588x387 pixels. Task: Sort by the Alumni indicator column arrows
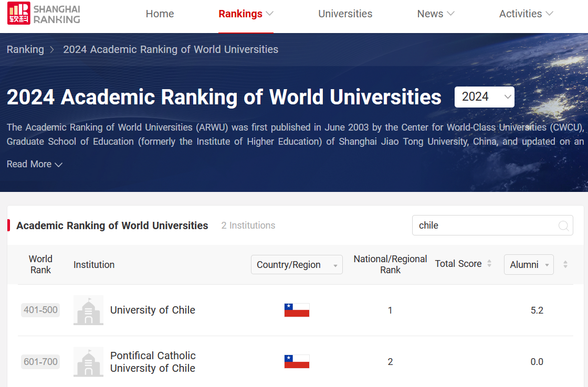[565, 264]
